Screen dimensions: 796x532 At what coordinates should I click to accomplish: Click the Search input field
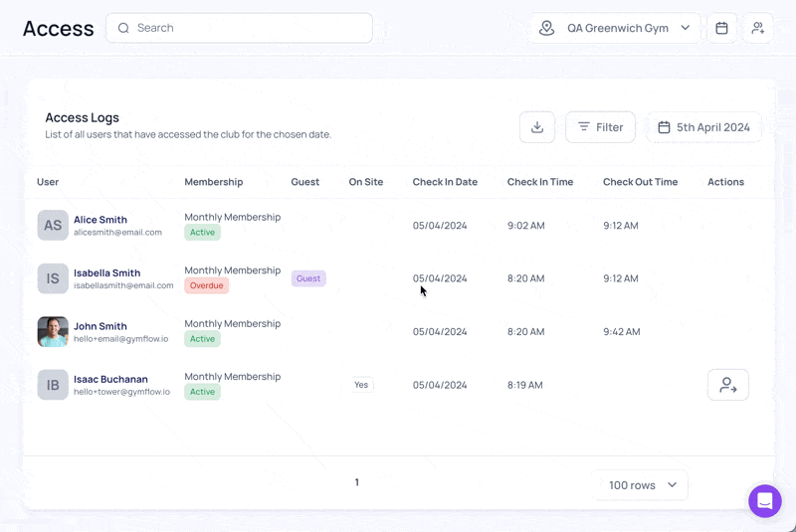tap(239, 28)
